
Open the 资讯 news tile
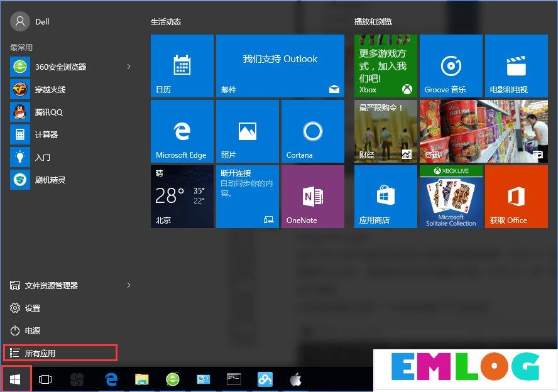pos(484,131)
